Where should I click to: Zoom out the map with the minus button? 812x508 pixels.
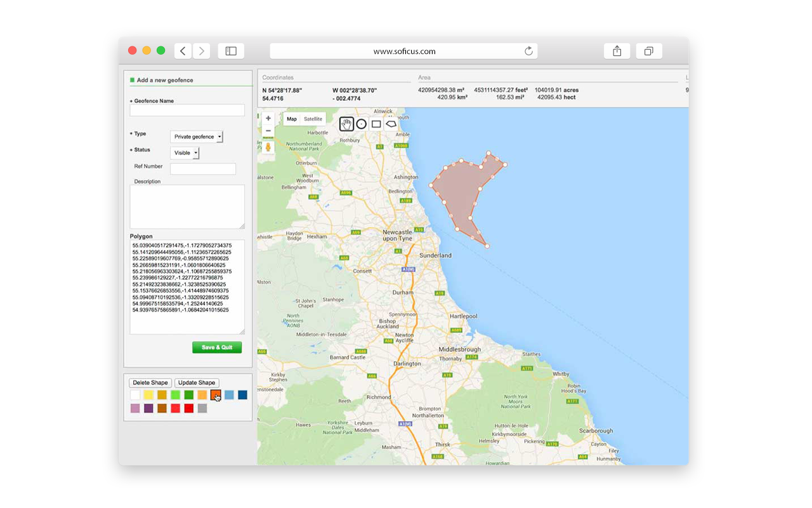tap(268, 131)
